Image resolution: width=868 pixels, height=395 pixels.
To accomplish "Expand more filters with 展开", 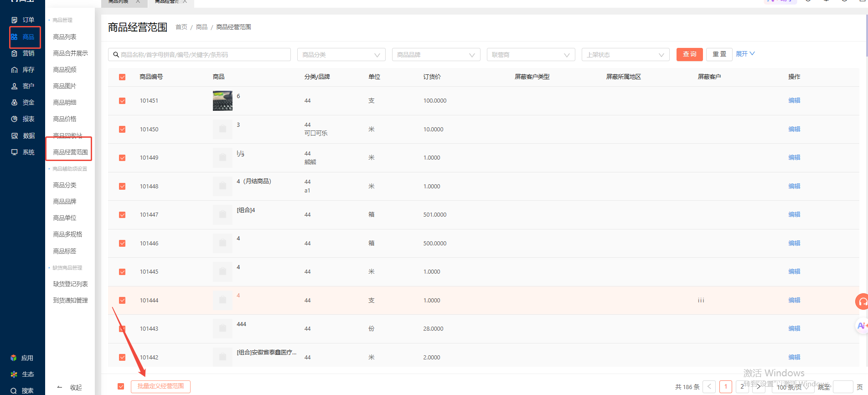I will click(x=745, y=54).
